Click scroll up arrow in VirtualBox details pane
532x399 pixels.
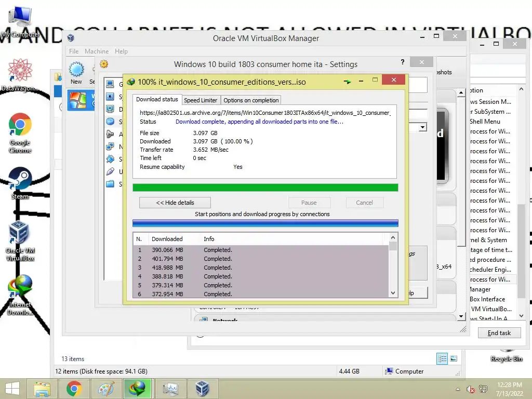[x=461, y=92]
